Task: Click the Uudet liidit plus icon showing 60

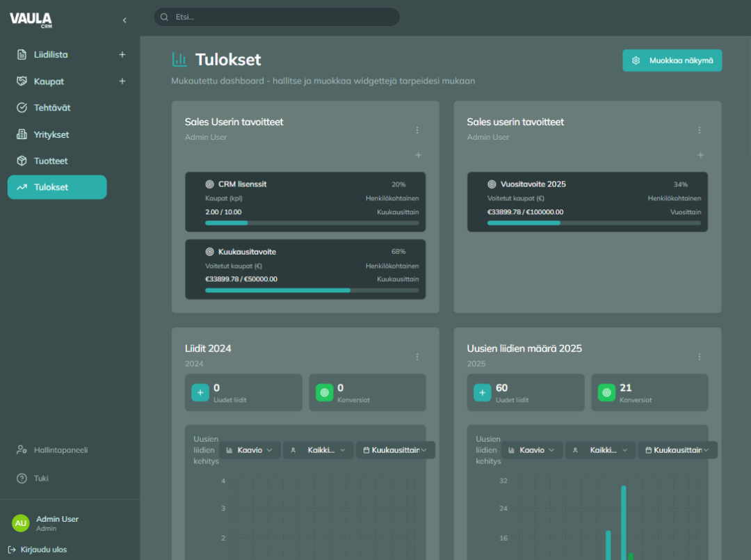Action: 483,392
